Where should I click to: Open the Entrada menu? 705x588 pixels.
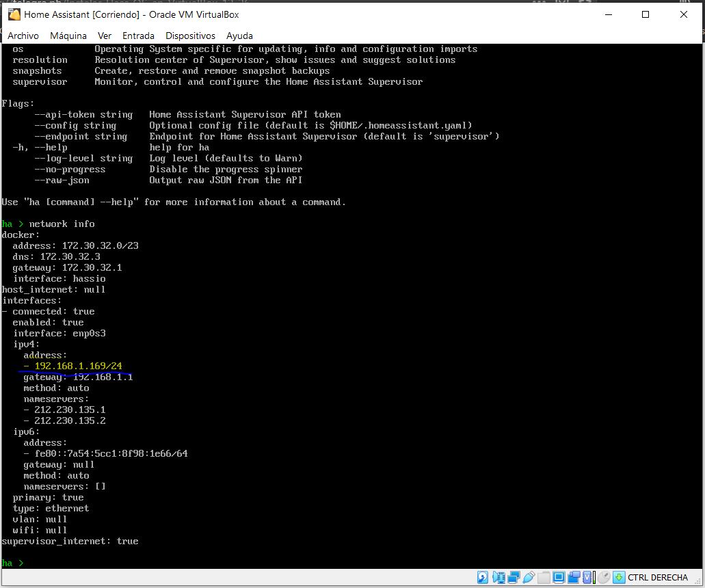(138, 36)
